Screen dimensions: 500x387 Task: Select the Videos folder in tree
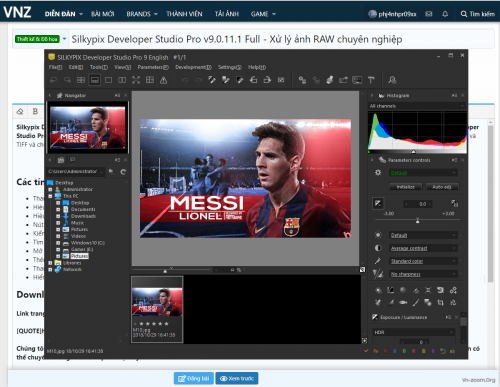pyautogui.click(x=78, y=236)
